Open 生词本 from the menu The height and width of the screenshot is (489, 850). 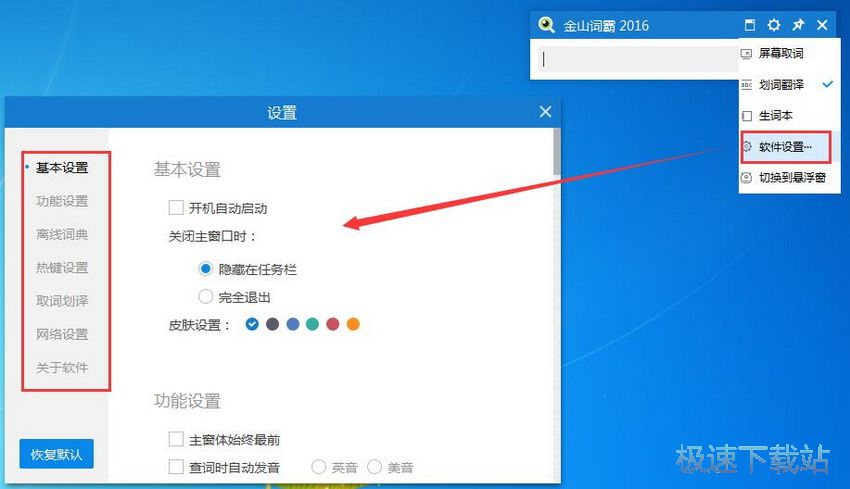pyautogui.click(x=789, y=115)
